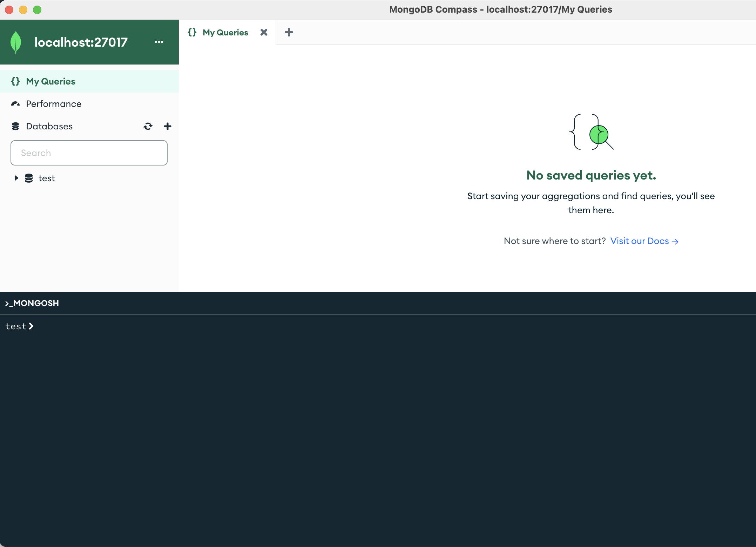756x547 pixels.
Task: Follow the Visit our Docs link
Action: point(644,241)
